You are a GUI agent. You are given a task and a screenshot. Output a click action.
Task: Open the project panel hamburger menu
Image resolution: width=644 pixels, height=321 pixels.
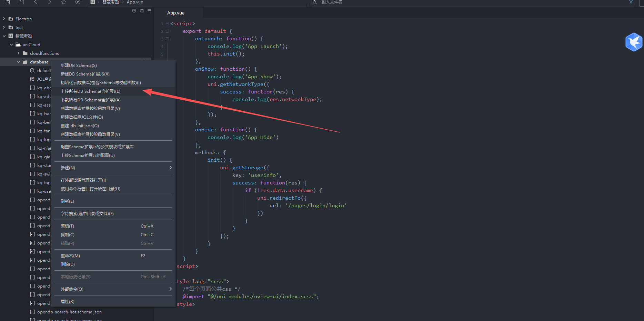(x=149, y=11)
